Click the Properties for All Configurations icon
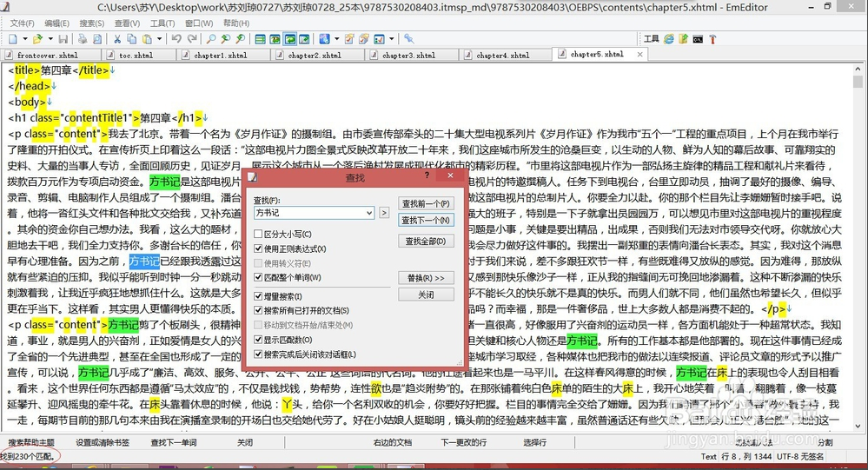 point(364,39)
